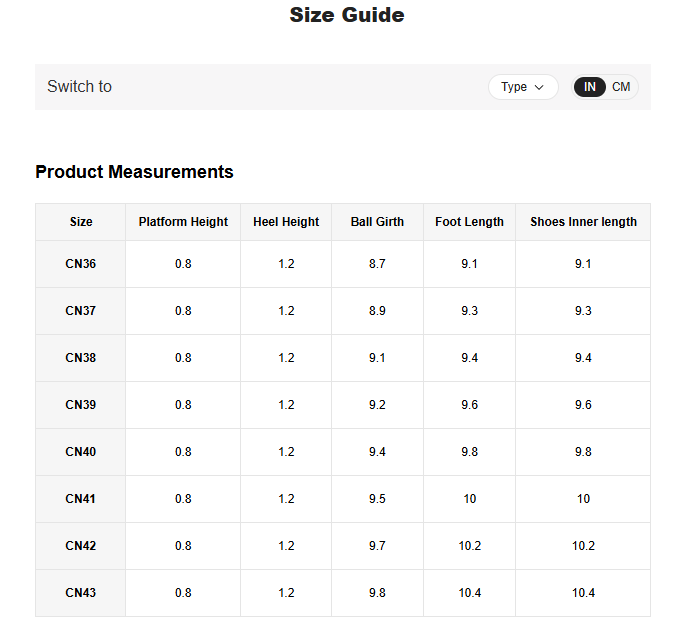This screenshot has height=631, width=674.
Task: Select the CN43 size row label
Action: [x=81, y=593]
